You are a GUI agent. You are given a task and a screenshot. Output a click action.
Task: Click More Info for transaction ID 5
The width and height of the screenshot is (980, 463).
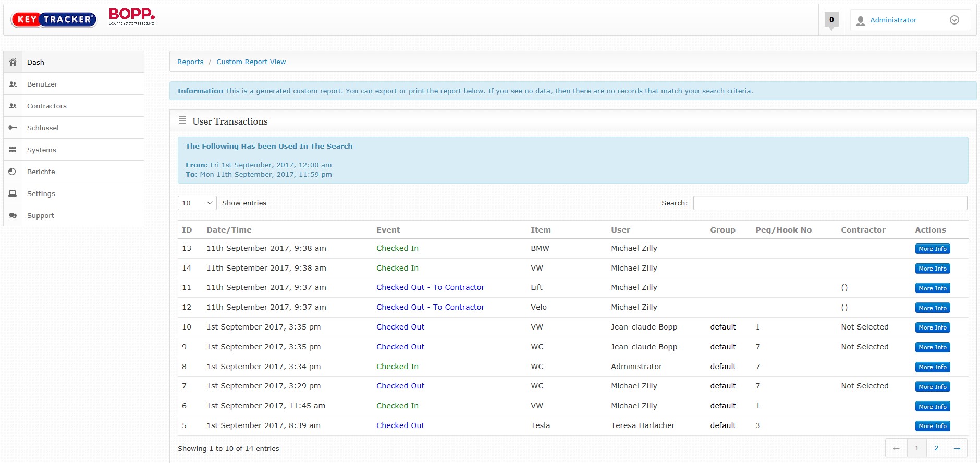click(x=933, y=426)
